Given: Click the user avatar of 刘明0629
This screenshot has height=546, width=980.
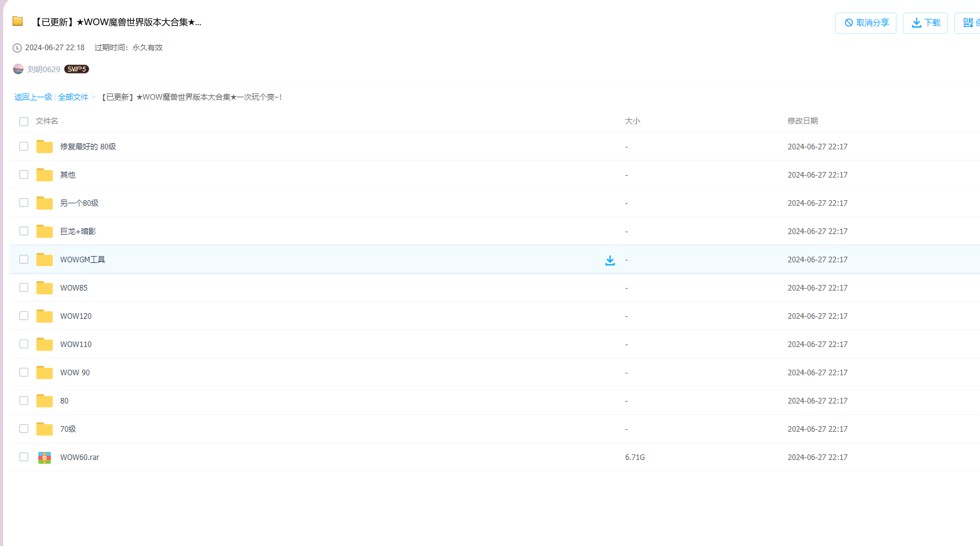Looking at the screenshot, I should point(18,69).
